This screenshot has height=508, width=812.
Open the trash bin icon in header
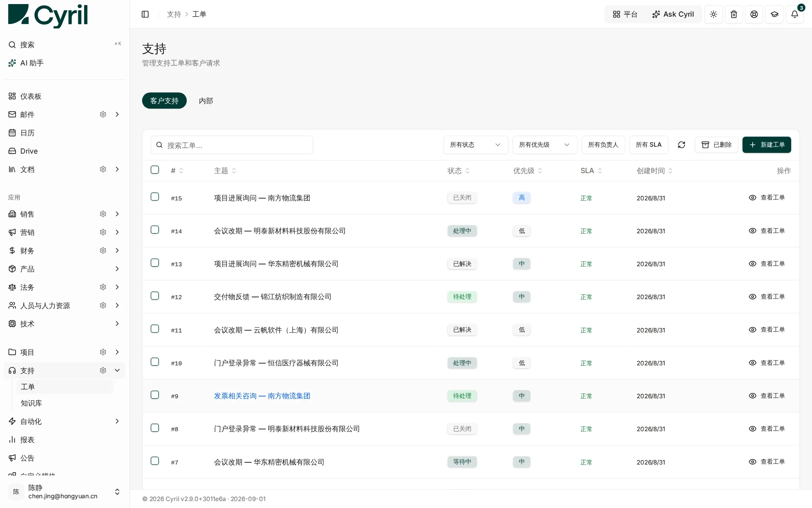[x=734, y=14]
